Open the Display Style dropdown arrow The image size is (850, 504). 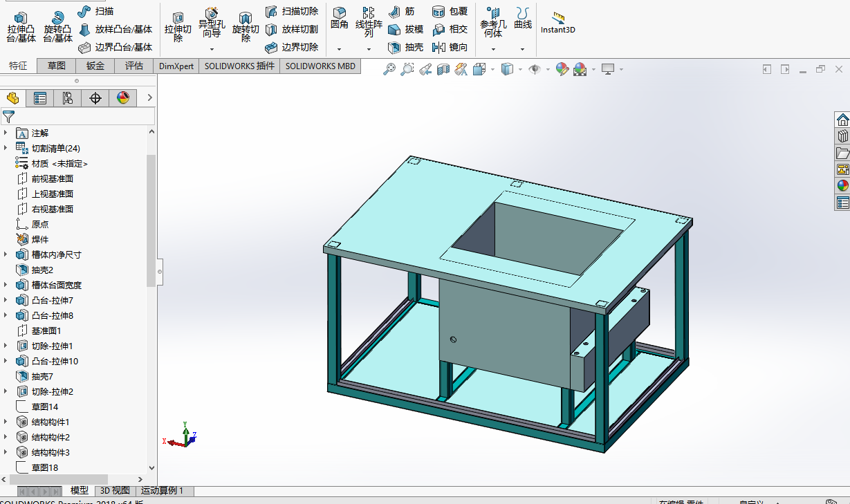tap(520, 69)
